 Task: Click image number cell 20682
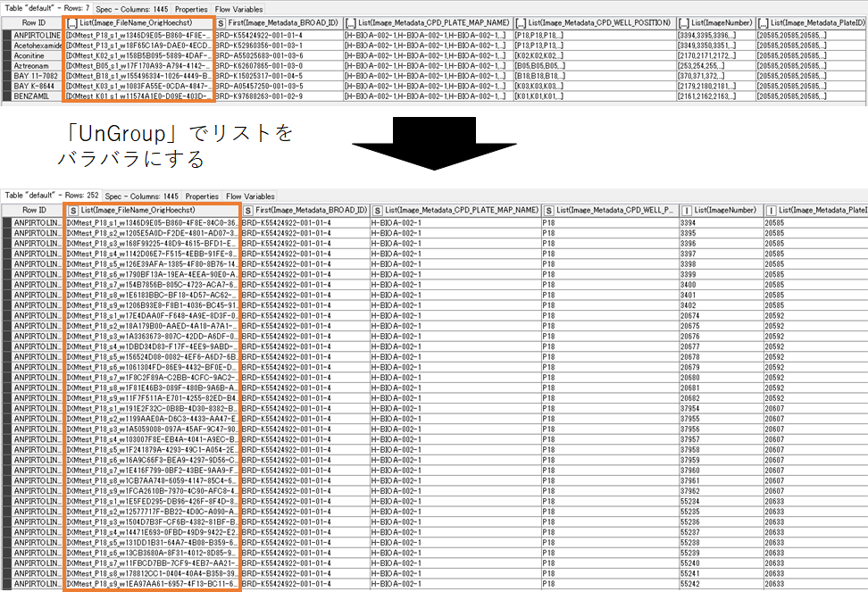721,398
